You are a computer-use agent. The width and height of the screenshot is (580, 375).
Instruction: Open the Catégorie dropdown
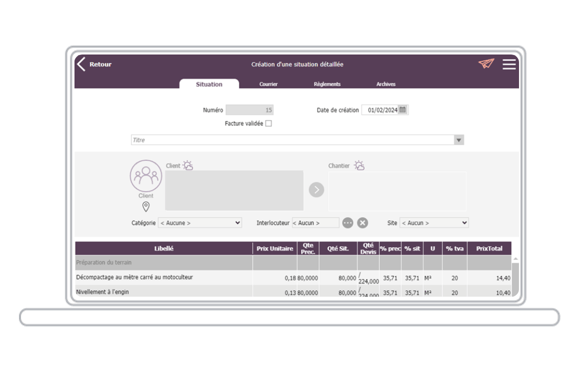click(x=200, y=223)
